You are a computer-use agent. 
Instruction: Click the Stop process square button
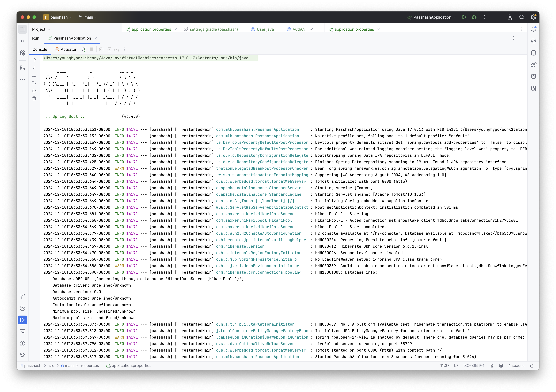point(92,49)
